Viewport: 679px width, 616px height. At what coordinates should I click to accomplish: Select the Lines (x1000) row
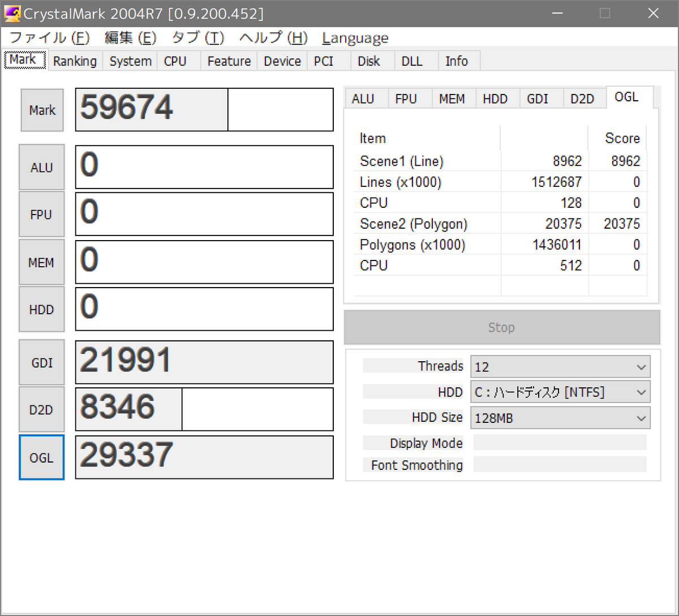(x=500, y=182)
